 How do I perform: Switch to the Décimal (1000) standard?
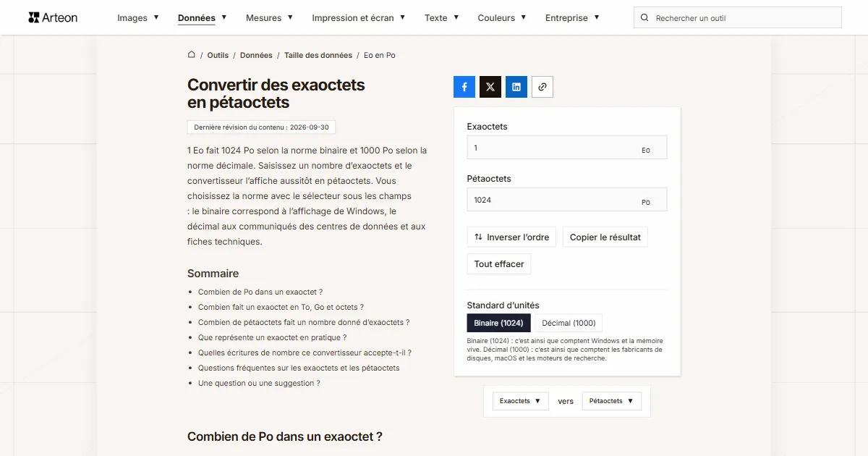pyautogui.click(x=569, y=323)
